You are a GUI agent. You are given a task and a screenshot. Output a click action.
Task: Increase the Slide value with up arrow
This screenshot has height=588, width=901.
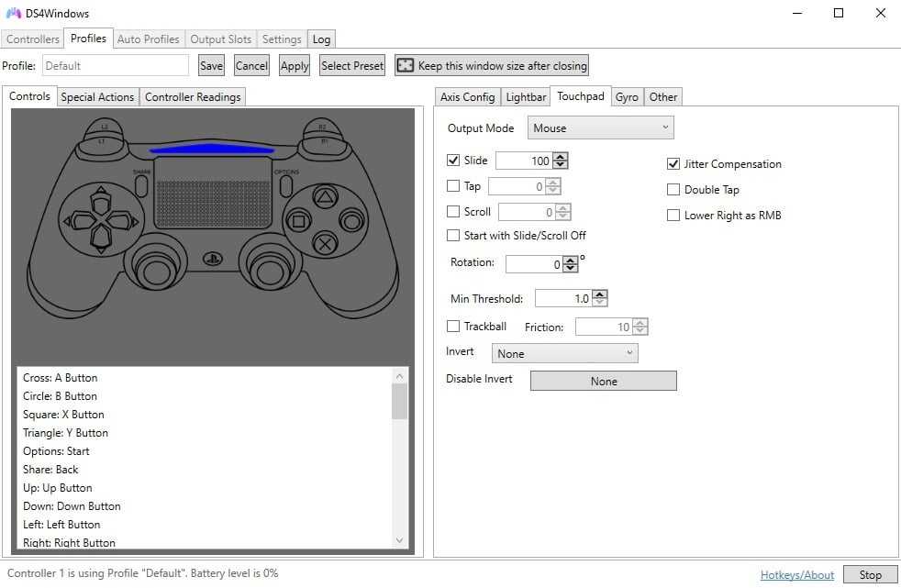(561, 157)
